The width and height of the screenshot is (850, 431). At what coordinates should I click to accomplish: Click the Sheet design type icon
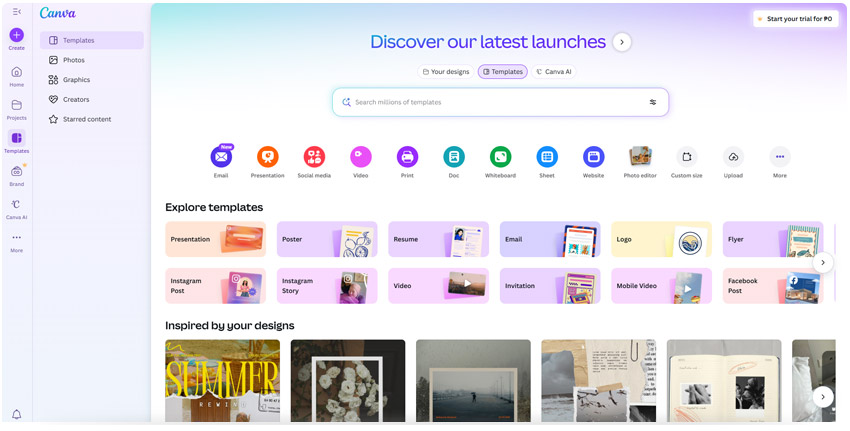click(547, 157)
